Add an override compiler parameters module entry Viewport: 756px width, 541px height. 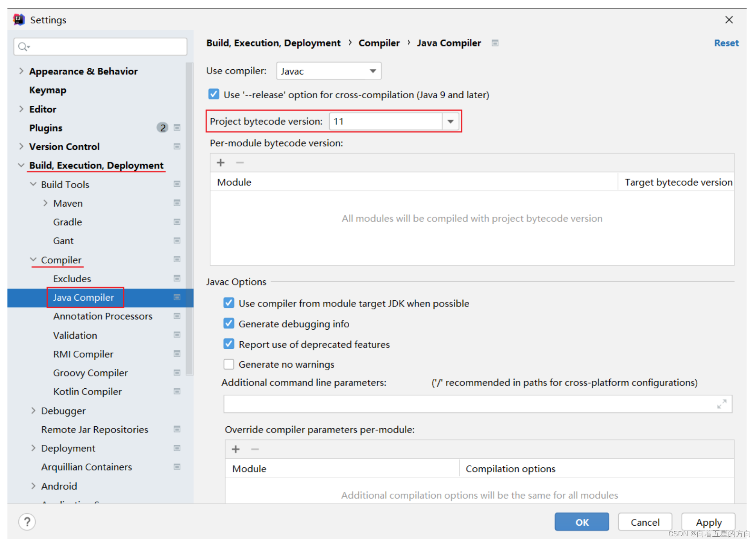(x=236, y=449)
